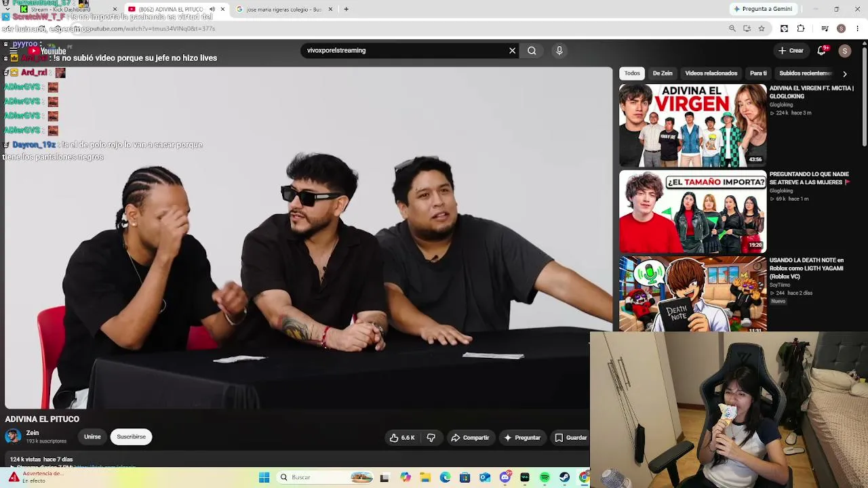Open Task View on the taskbar
Image resolution: width=868 pixels, height=488 pixels.
tap(385, 477)
